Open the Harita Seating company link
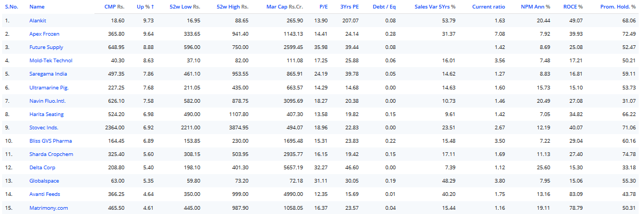The width and height of the screenshot is (644, 214). pos(46,114)
